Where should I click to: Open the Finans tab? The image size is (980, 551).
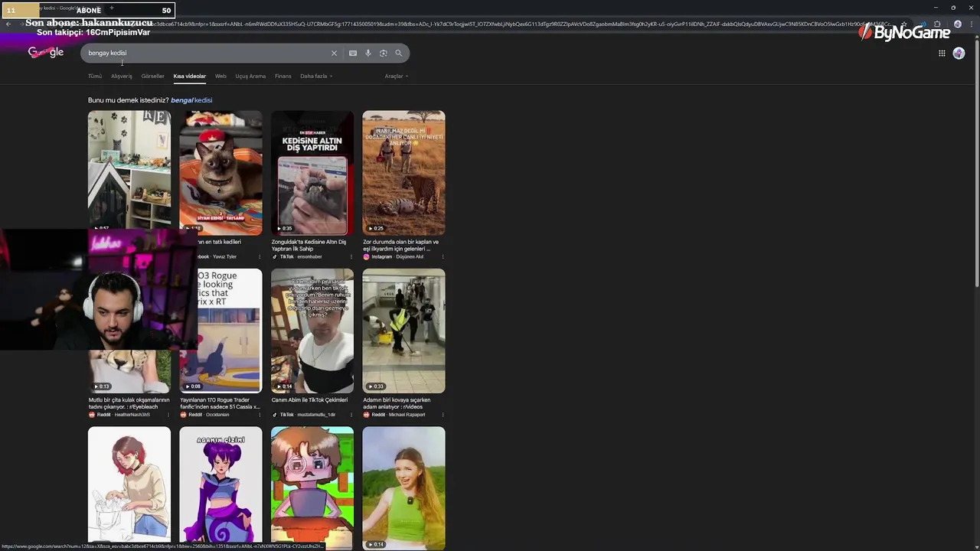(x=283, y=76)
